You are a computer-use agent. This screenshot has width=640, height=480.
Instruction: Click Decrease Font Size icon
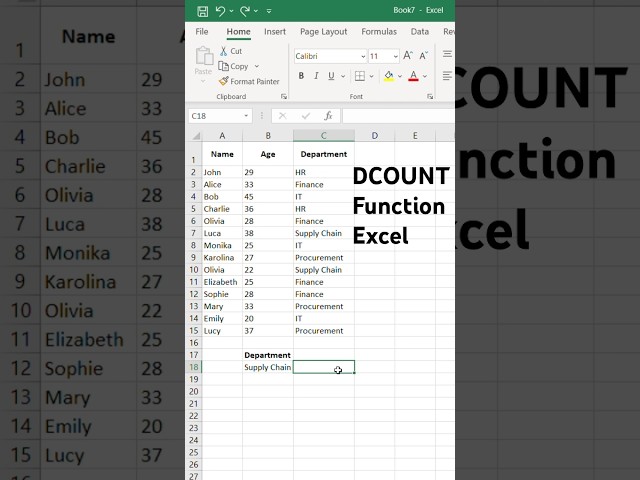point(424,56)
